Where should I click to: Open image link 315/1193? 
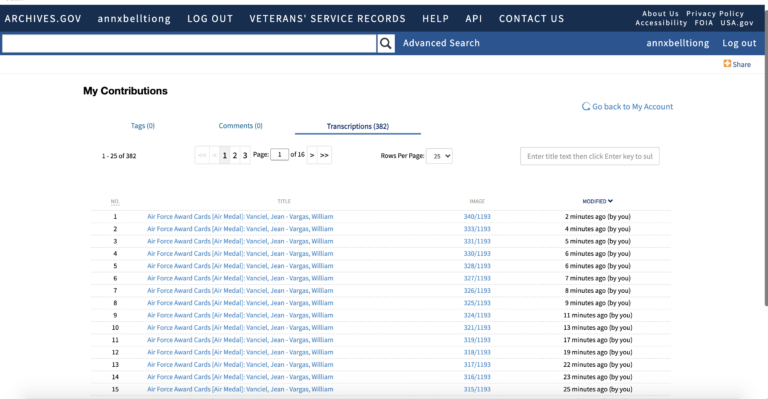[477, 389]
